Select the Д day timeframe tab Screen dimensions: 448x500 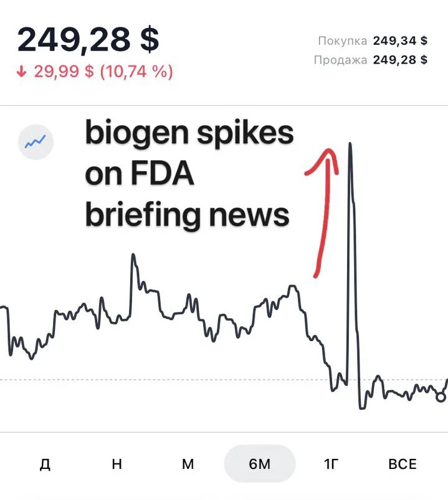pos(45,464)
